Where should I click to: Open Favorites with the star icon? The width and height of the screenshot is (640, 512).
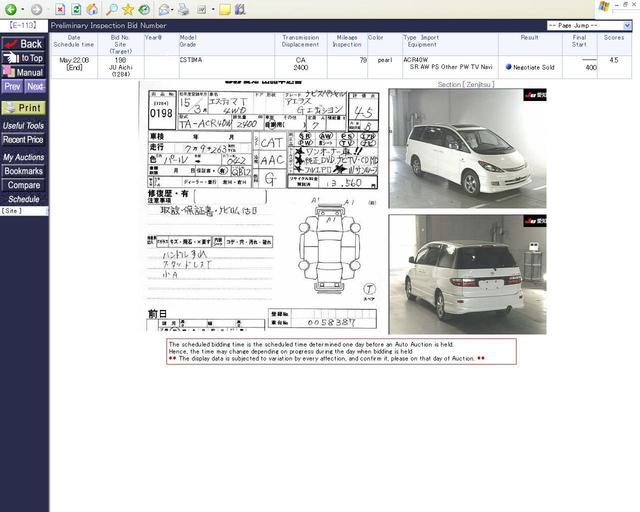[x=128, y=9]
